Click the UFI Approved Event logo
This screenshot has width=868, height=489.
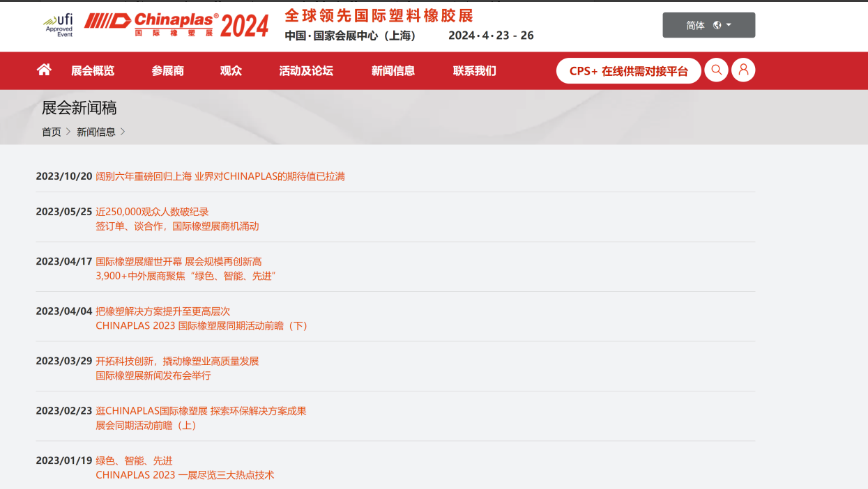[x=59, y=25]
